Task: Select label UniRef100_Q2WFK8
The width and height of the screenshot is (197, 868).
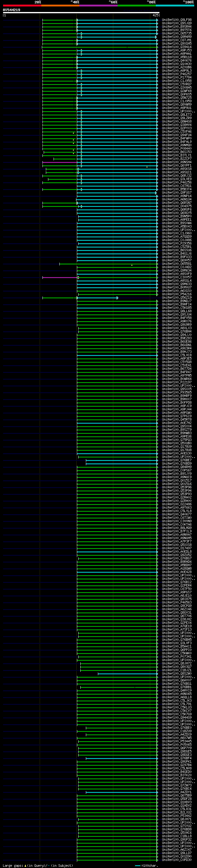Action: click(177, 91)
